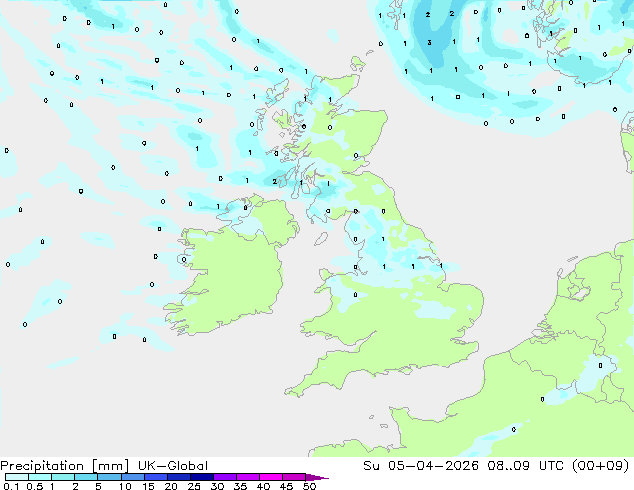Click the '[mm]' unit label

tap(110, 466)
